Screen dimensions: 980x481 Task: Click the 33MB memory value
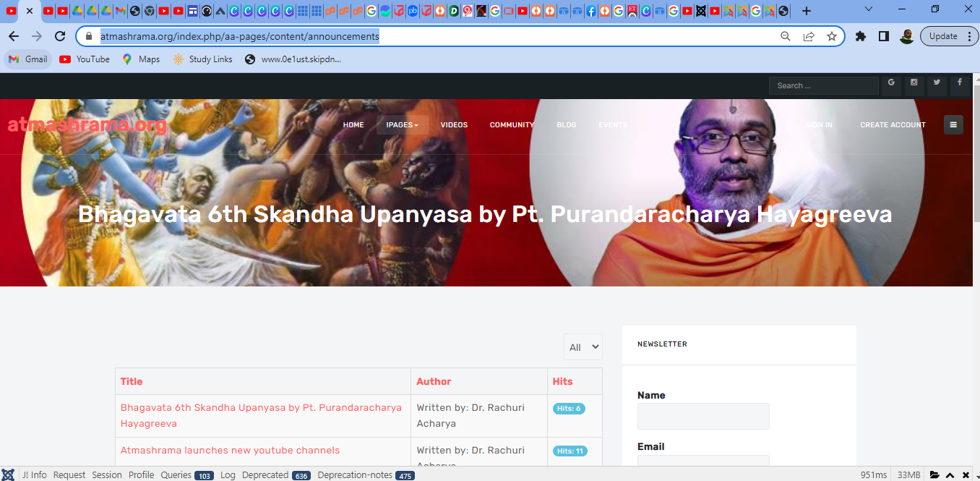point(908,475)
